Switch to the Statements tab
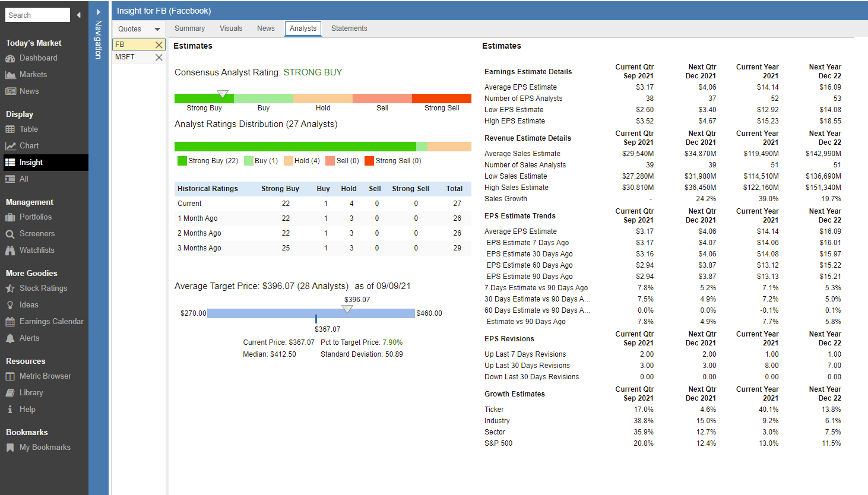The height and width of the screenshot is (495, 868). coord(349,28)
